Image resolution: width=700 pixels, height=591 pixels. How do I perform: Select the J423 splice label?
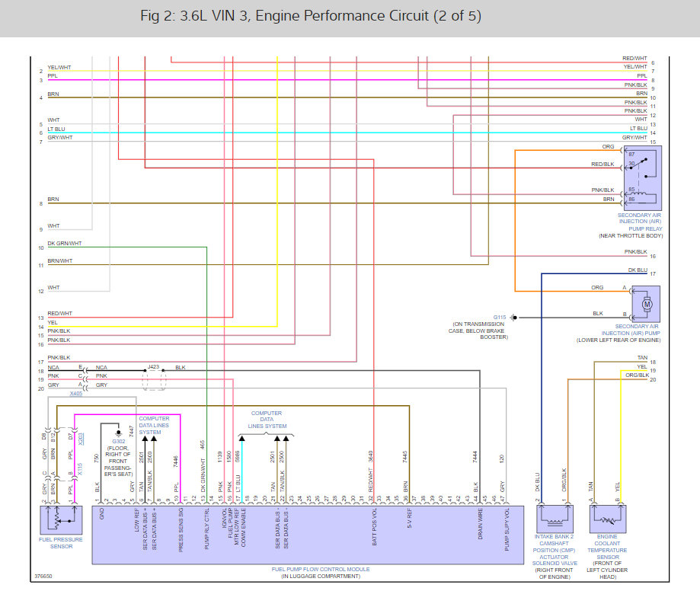[x=153, y=366]
